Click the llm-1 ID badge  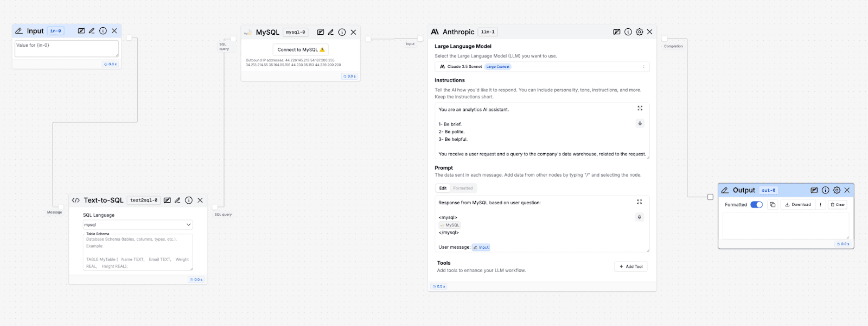(488, 32)
